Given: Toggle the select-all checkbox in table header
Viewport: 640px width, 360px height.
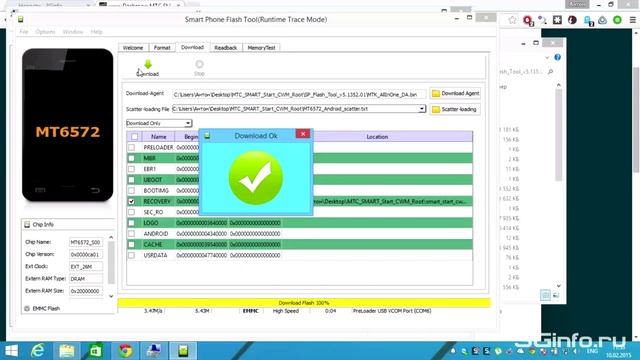Looking at the screenshot, I should point(134,137).
